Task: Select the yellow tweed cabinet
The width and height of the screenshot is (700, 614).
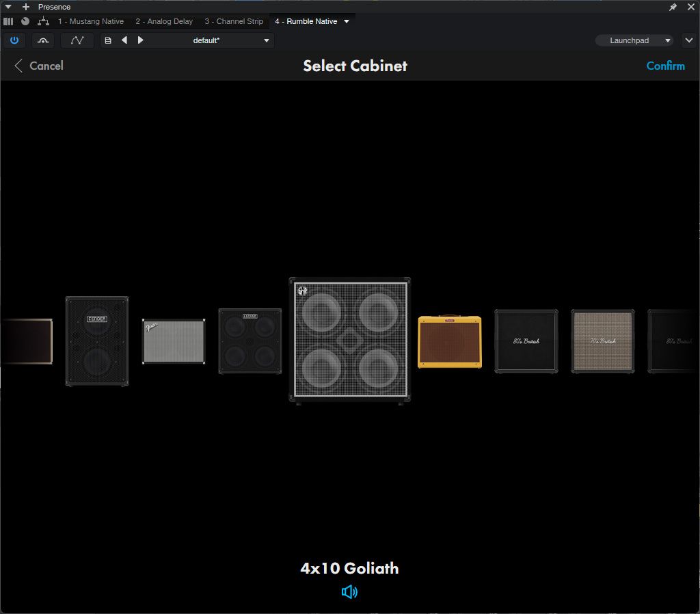Action: coord(449,342)
